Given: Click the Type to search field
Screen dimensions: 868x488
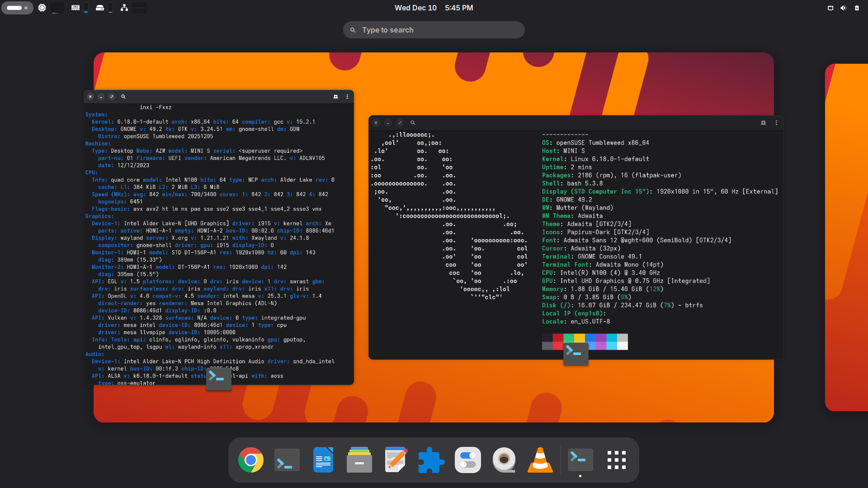Looking at the screenshot, I should (434, 30).
